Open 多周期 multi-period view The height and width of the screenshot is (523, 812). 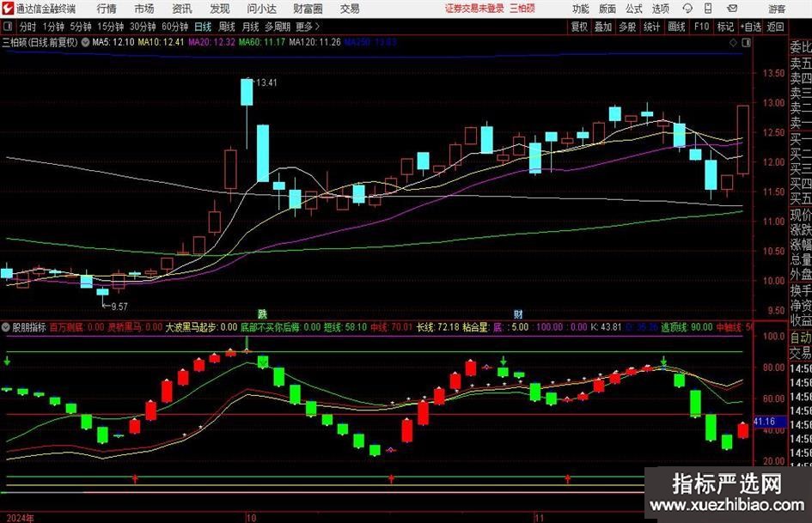tap(278, 27)
